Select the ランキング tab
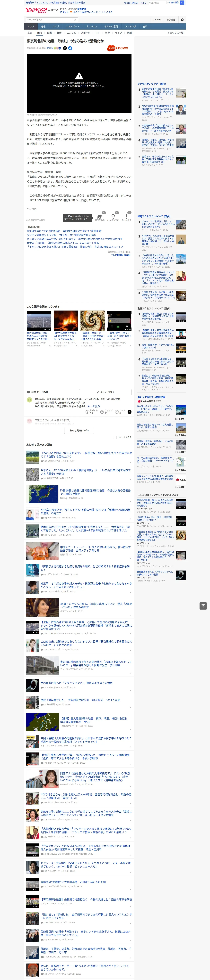 [130, 26]
